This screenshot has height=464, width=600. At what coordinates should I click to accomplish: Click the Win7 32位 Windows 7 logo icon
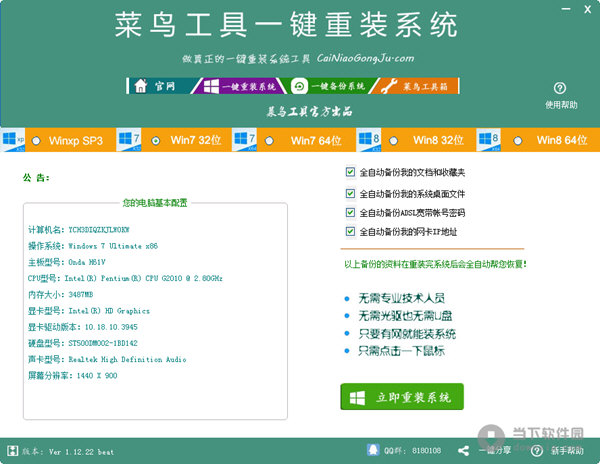(129, 140)
